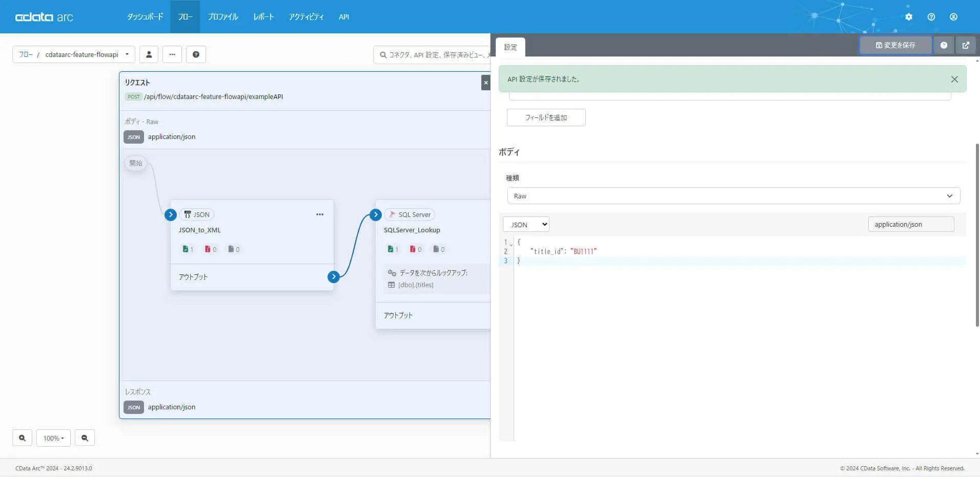Viewport: 980px width, 477px height.
Task: Click the SQLServer_Lookup connector name
Action: pyautogui.click(x=412, y=230)
